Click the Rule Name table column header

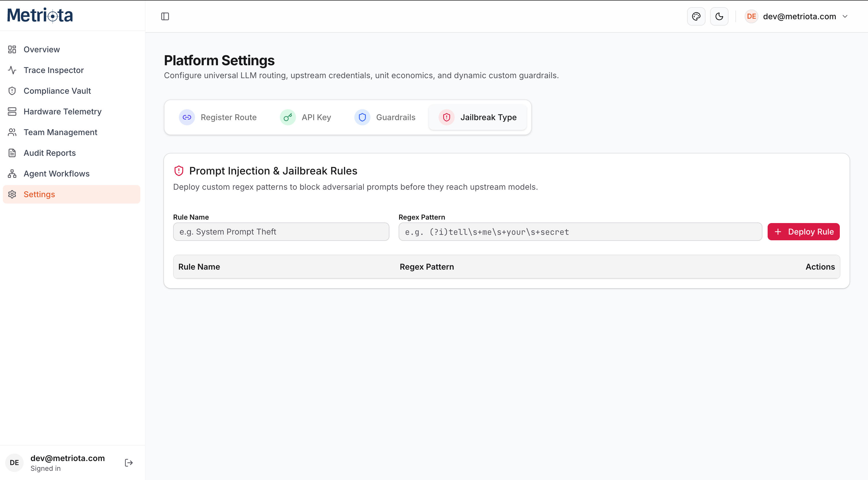tap(199, 267)
